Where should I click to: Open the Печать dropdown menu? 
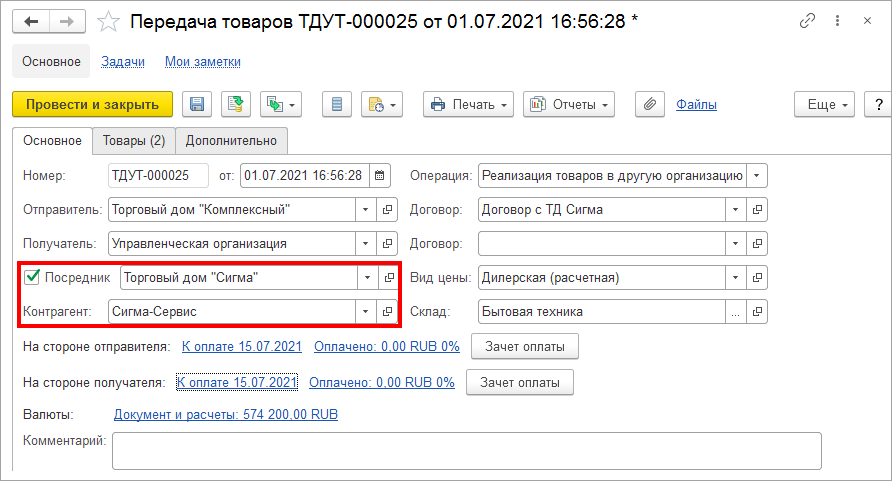[468, 104]
